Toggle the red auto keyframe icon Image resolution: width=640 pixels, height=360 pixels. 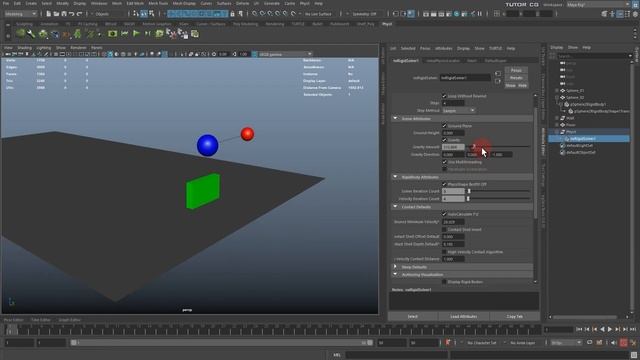[x=624, y=343]
